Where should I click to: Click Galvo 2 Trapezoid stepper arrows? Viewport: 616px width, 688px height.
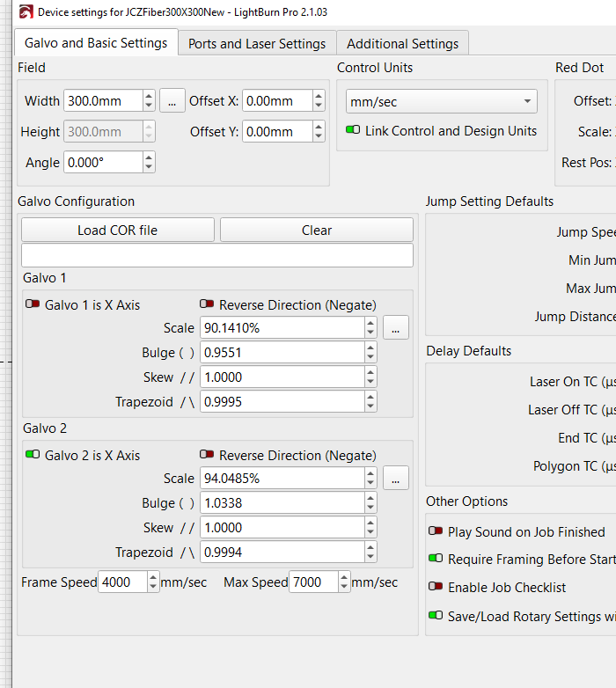pyautogui.click(x=370, y=552)
